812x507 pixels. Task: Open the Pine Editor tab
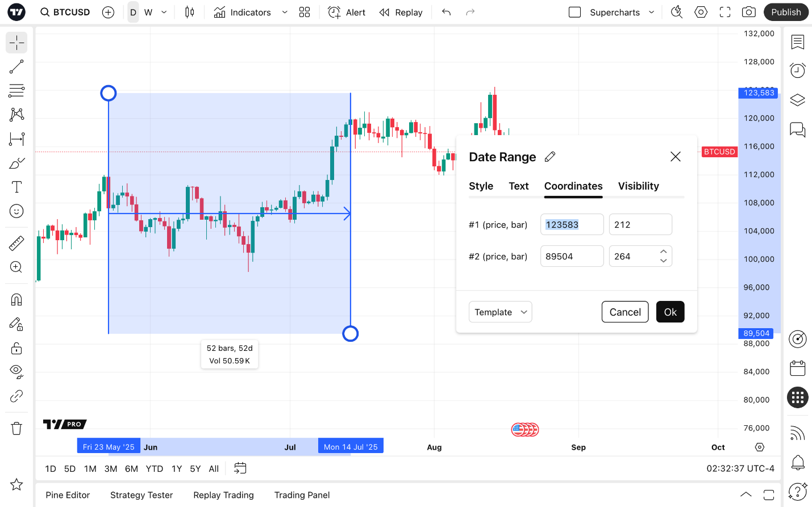(x=68, y=495)
